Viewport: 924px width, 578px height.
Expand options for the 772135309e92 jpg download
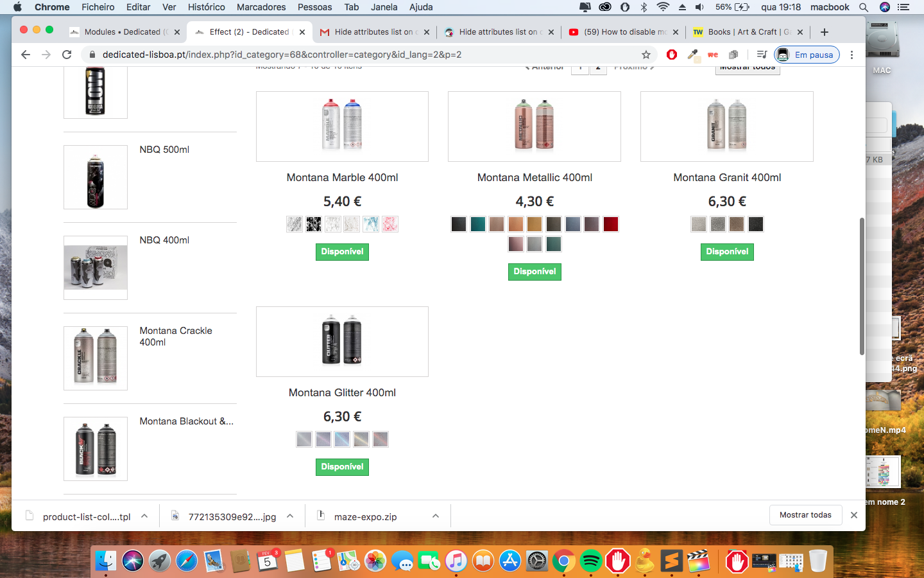pos(290,516)
